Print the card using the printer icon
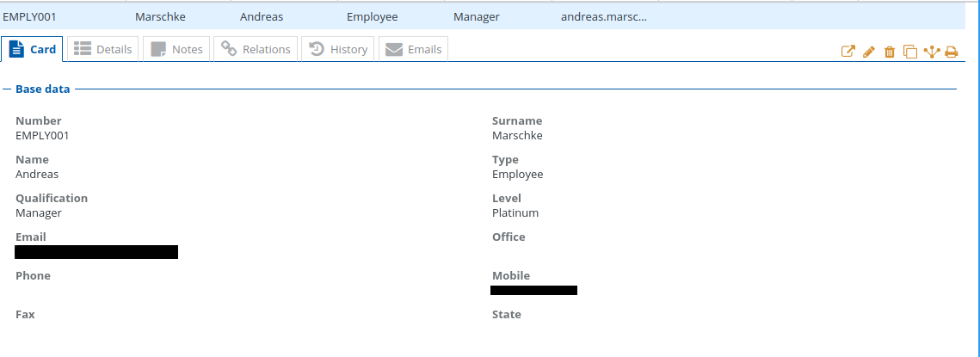The image size is (980, 357). 952,52
